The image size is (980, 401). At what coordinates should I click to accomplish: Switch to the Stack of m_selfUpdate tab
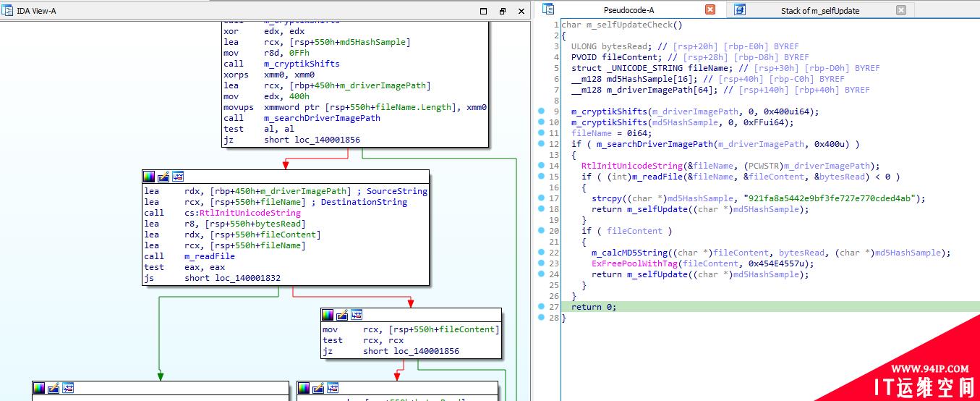pyautogui.click(x=820, y=10)
